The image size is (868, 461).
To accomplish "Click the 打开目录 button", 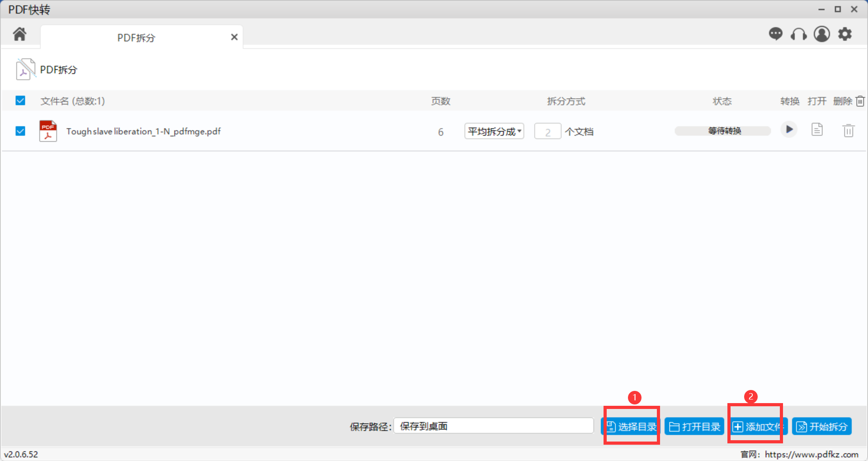I will (x=694, y=427).
